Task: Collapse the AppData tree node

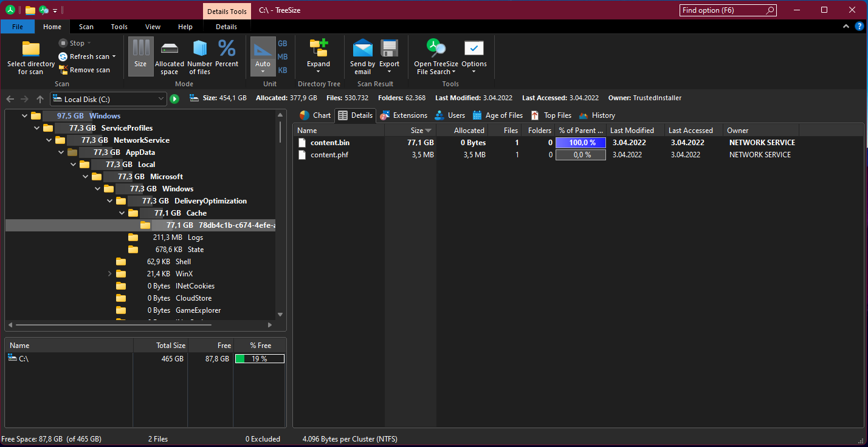Action: point(61,152)
